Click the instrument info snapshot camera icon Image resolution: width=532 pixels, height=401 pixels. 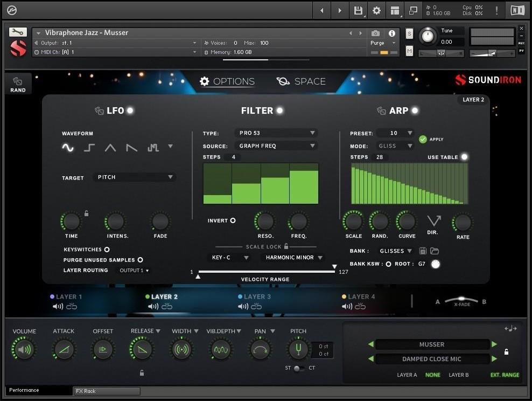375,33
